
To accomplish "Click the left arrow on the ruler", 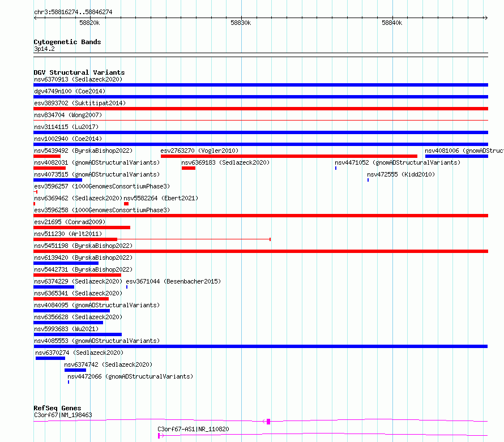I will 35,18.
